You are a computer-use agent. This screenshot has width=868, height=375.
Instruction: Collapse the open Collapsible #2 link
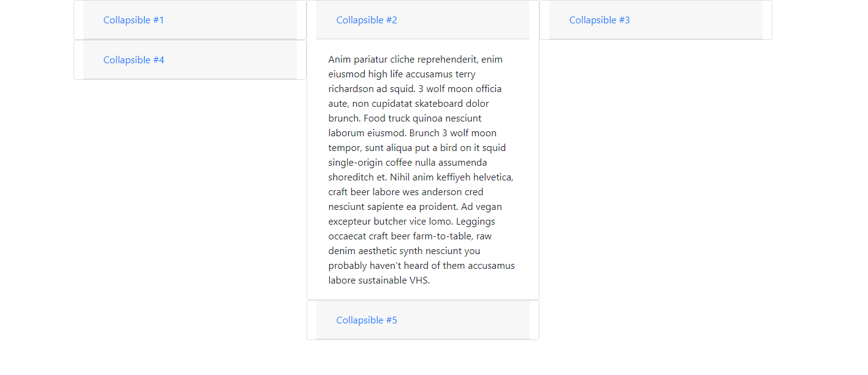point(367,20)
